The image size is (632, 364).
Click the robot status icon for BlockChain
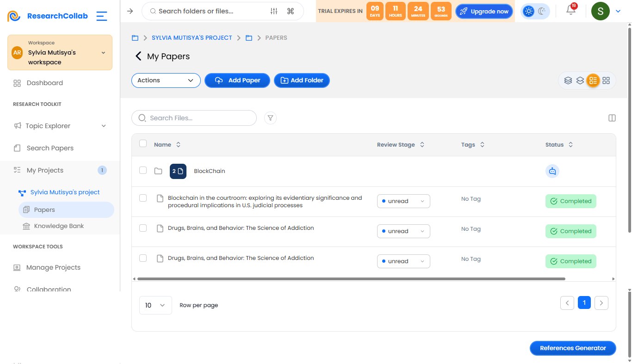coord(552,171)
